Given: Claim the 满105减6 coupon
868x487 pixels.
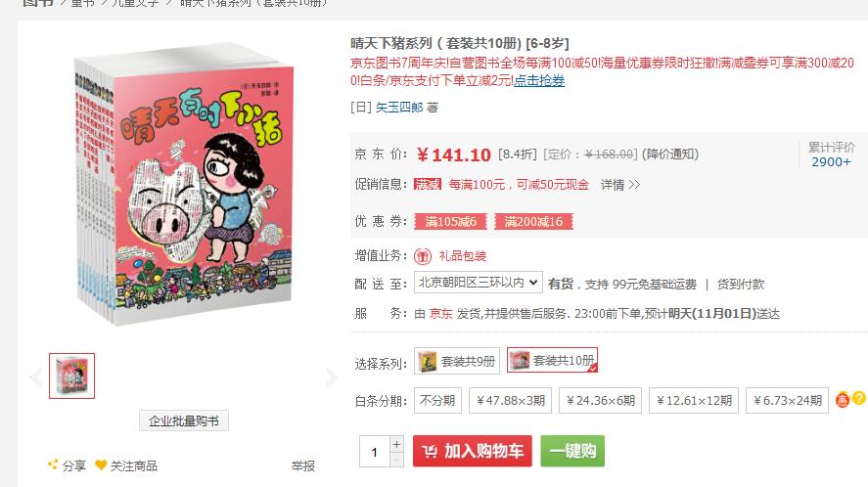Looking at the screenshot, I should tap(450, 221).
